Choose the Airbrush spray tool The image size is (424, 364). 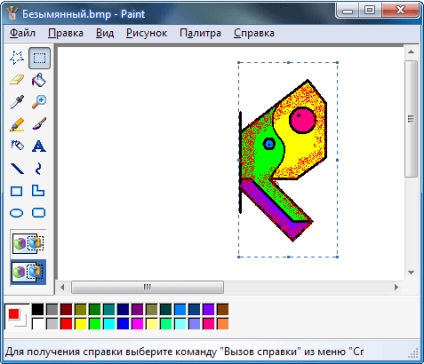click(17, 146)
